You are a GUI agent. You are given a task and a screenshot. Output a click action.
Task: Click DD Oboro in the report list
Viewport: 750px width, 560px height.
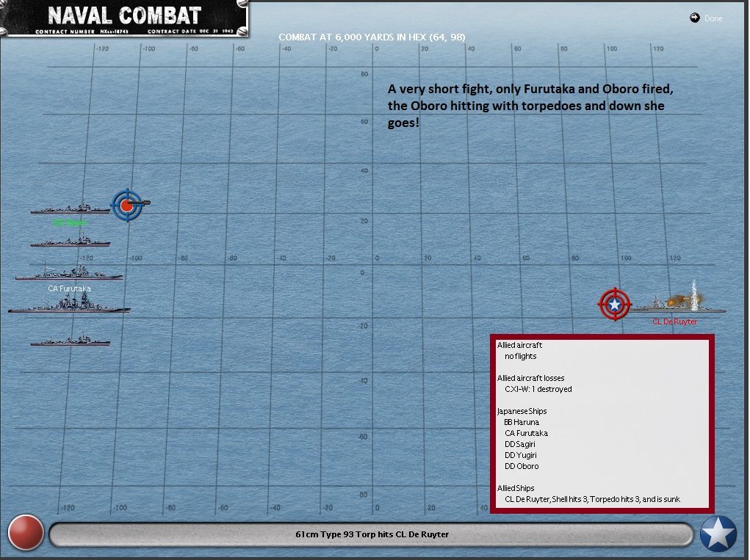(522, 466)
